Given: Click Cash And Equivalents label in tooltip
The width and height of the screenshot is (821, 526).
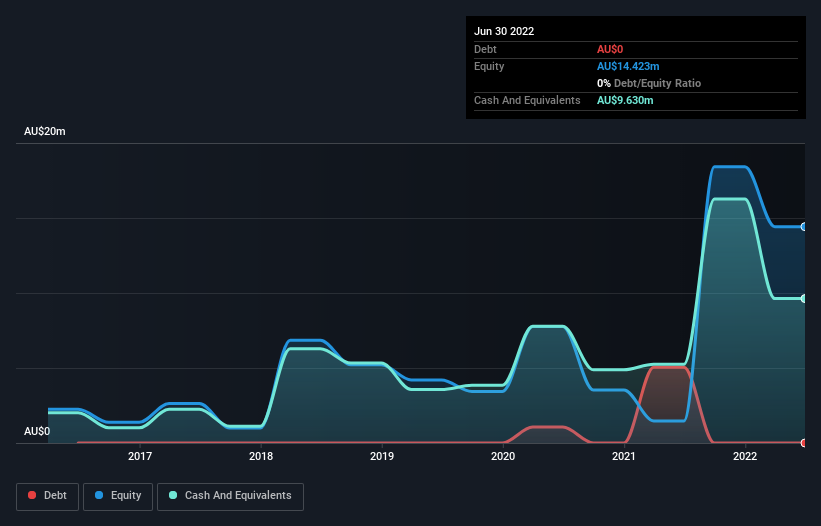Looking at the screenshot, I should pos(527,100).
